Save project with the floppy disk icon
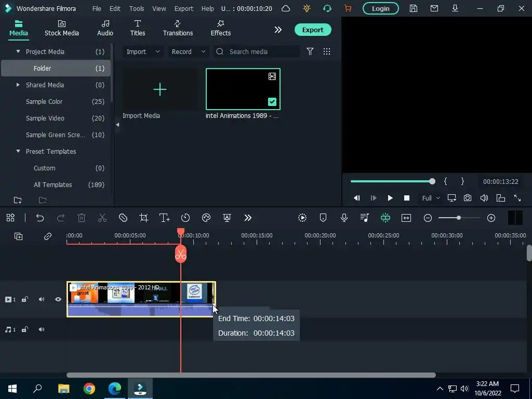532x399 pixels. click(413, 8)
